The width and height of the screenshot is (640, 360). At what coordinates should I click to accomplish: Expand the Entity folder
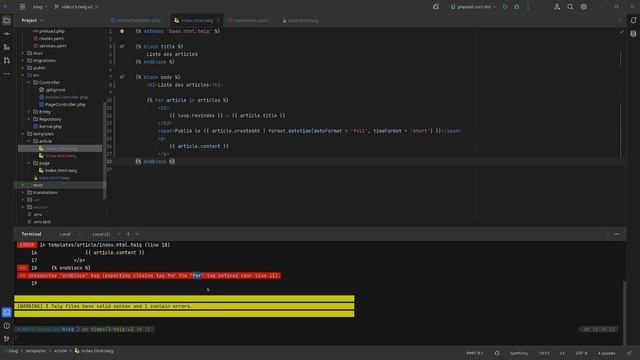coord(29,112)
